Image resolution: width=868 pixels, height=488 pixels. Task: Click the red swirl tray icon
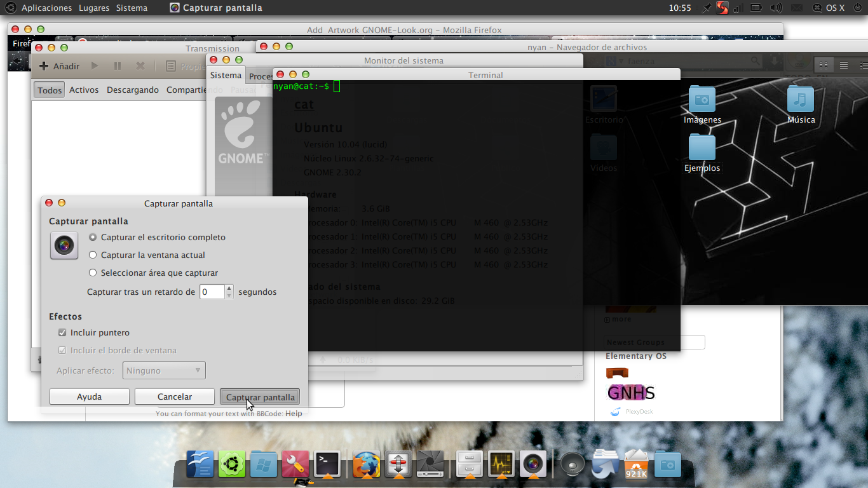point(722,8)
